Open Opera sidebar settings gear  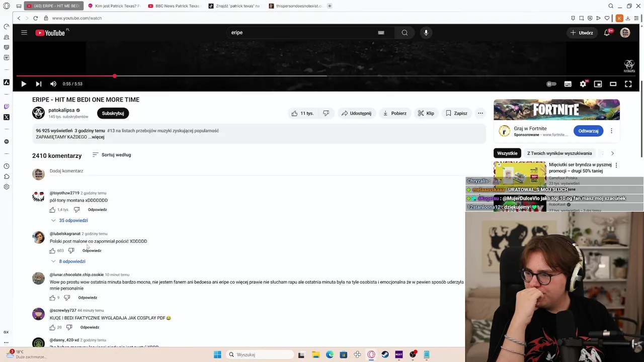[6, 187]
